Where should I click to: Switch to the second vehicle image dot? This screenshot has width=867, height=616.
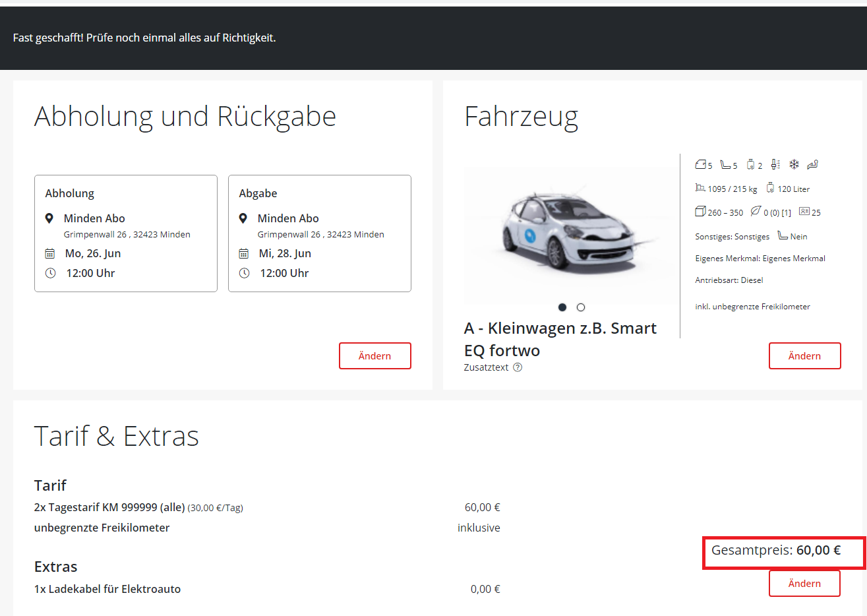(581, 307)
